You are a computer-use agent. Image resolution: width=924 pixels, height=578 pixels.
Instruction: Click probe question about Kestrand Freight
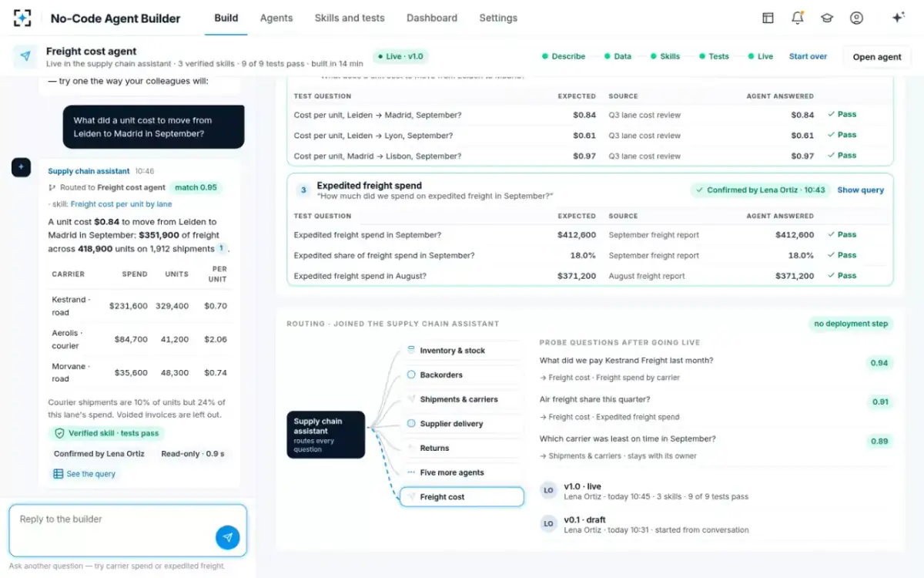[x=626, y=360]
